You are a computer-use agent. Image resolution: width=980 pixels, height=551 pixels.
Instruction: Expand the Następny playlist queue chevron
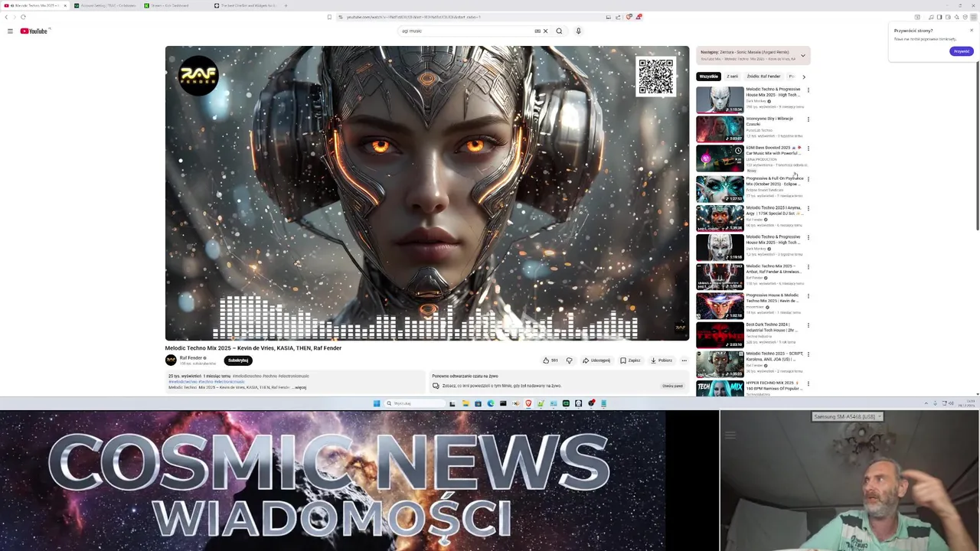(x=802, y=56)
